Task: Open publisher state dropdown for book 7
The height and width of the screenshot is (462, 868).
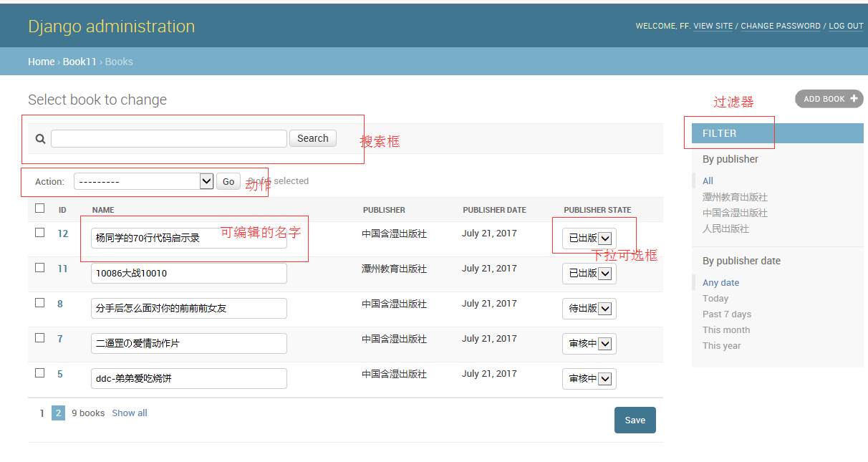Action: coord(589,344)
